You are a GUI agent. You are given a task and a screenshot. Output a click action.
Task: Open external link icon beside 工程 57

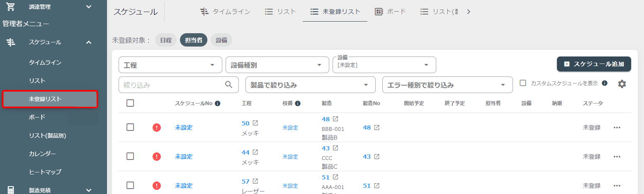255,181
